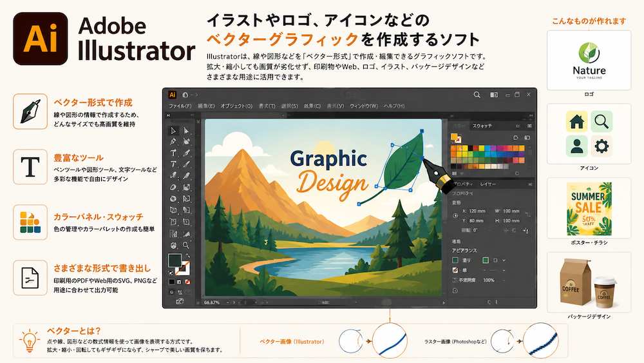
Task: Click the W field showing 100 mm
Action: point(511,211)
